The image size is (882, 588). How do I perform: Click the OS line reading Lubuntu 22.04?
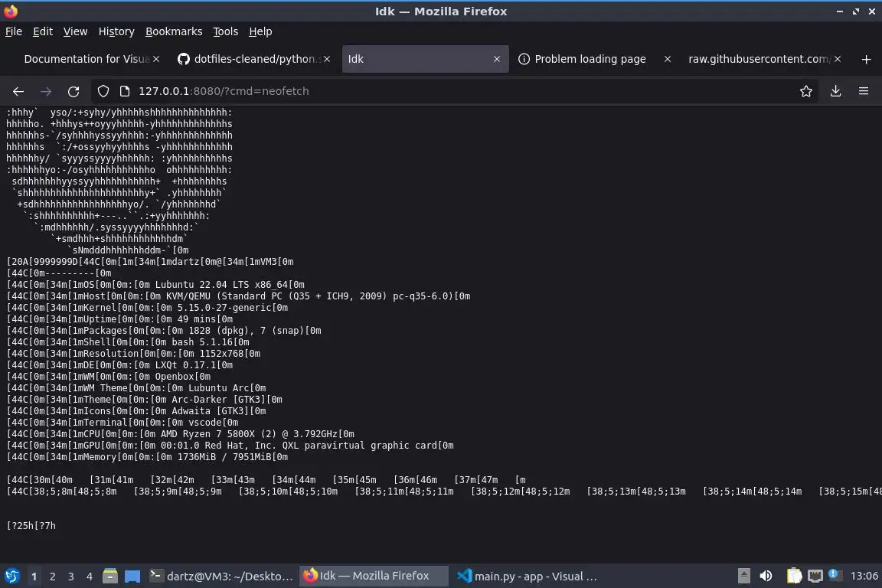[x=156, y=285]
